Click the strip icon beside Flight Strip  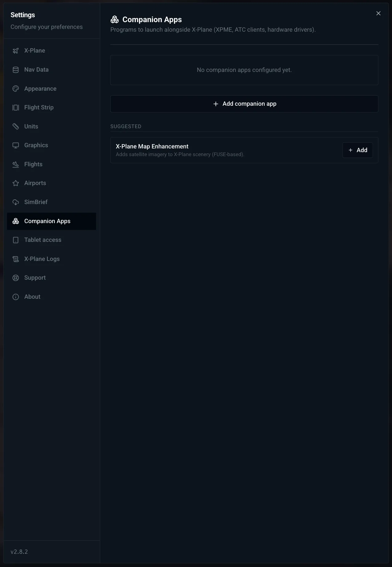coord(16,108)
